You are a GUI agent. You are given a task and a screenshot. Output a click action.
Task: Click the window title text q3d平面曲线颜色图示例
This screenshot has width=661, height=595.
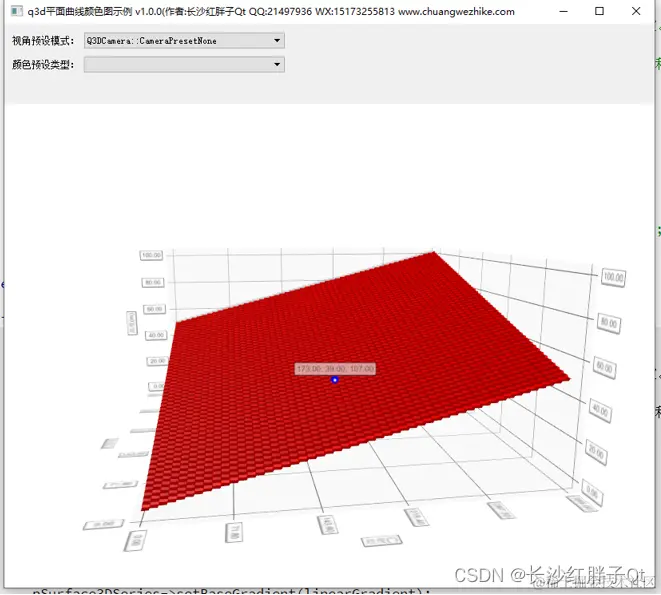pyautogui.click(x=80, y=11)
